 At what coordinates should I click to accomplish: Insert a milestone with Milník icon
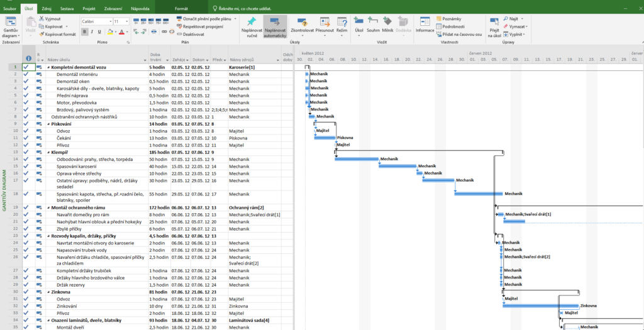click(x=389, y=21)
